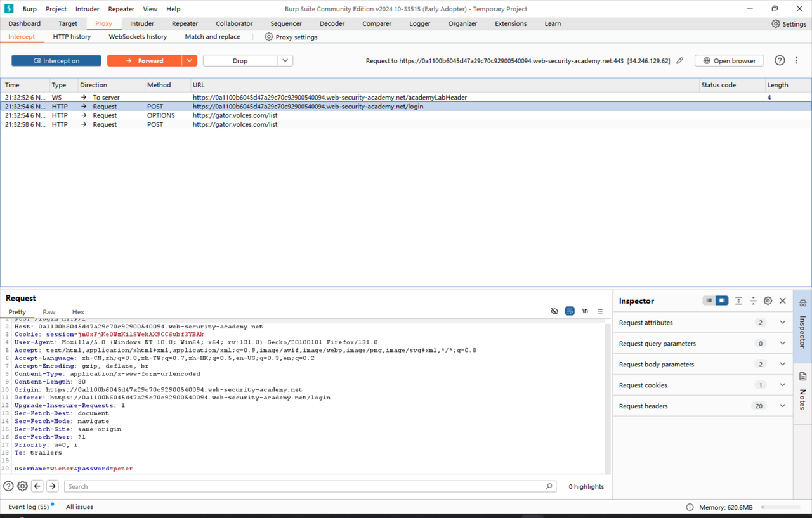The width and height of the screenshot is (812, 518).
Task: Open the Forward button dropdown arrow
Action: (189, 60)
